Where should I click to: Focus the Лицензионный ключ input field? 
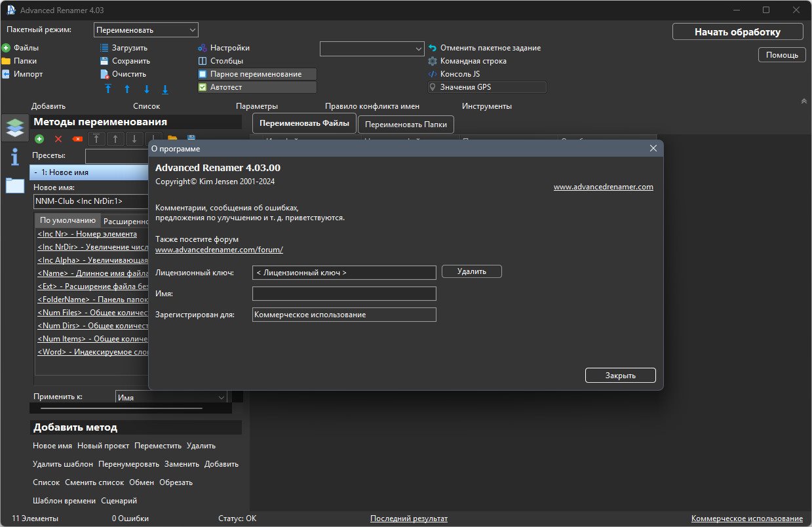pyautogui.click(x=344, y=272)
